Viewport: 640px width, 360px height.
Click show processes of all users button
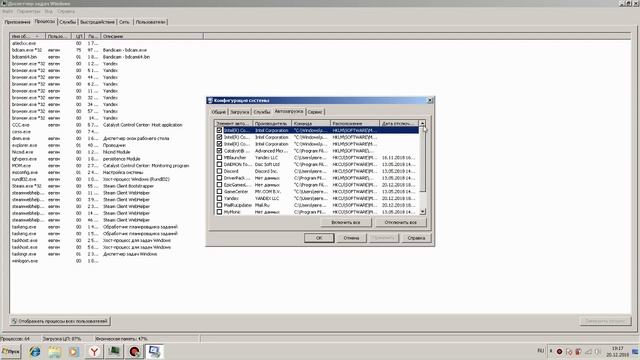click(60, 321)
